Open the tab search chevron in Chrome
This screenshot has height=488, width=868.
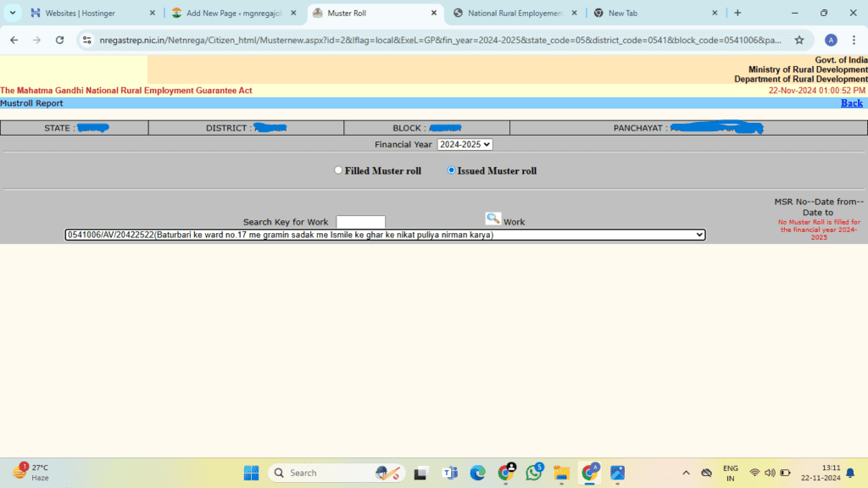(12, 13)
